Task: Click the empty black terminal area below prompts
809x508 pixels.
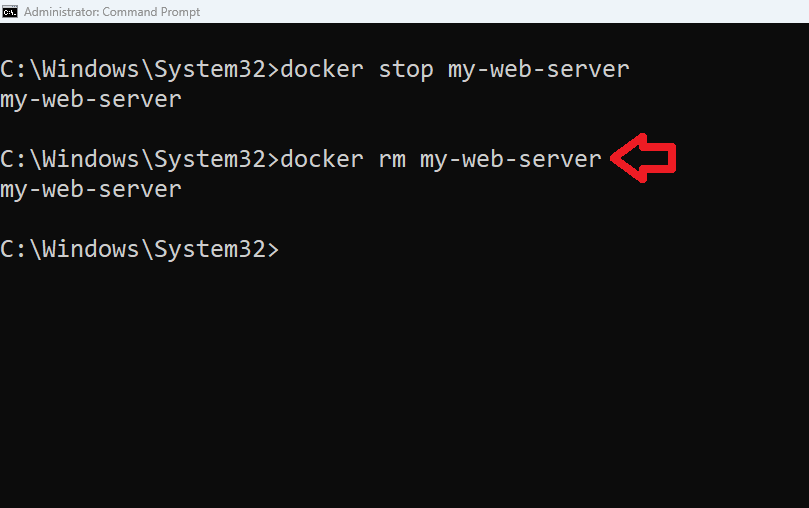Action: [x=404, y=387]
